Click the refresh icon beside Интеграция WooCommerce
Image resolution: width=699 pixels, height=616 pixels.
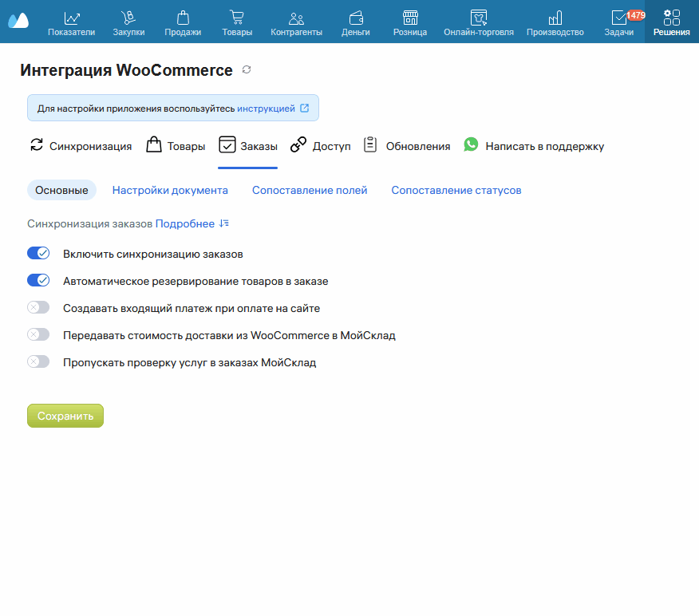tap(247, 69)
